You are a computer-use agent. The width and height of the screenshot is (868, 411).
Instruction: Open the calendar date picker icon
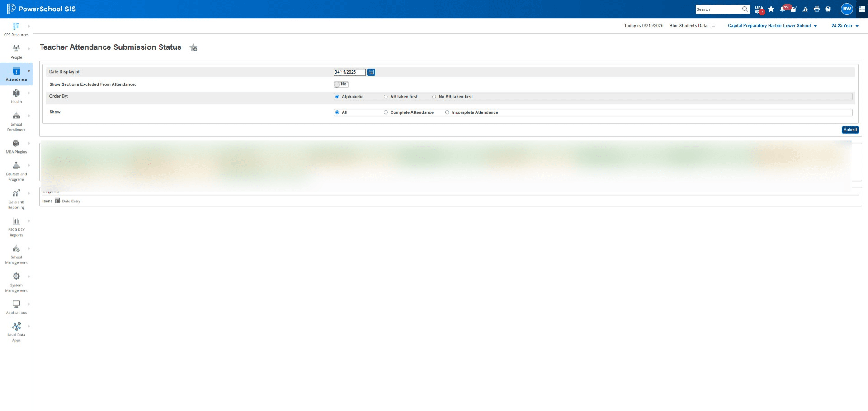click(x=371, y=72)
